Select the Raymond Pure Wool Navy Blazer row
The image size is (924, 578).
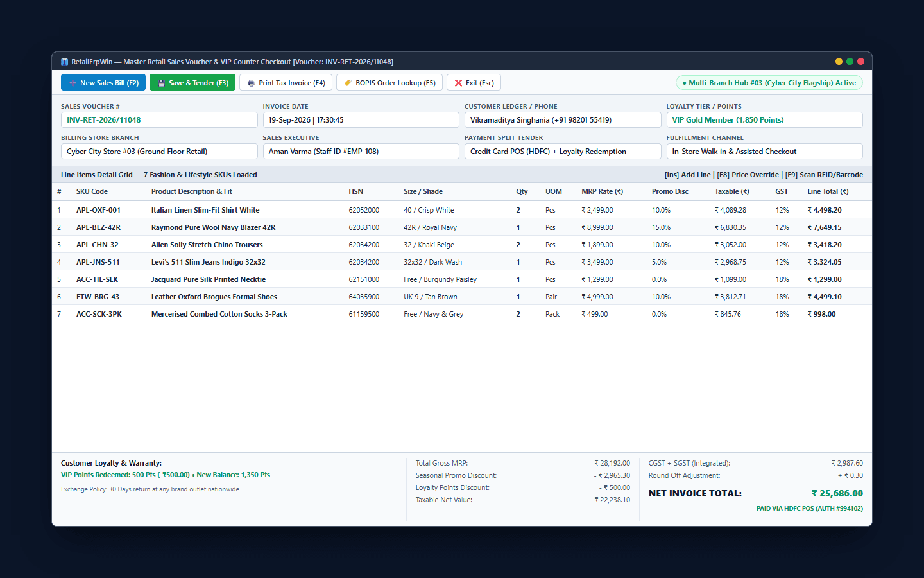(462, 227)
